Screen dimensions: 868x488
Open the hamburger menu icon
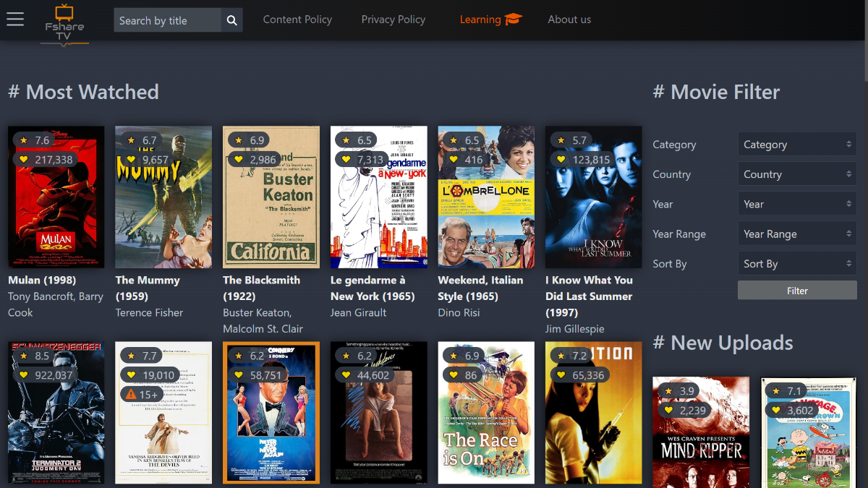click(15, 20)
